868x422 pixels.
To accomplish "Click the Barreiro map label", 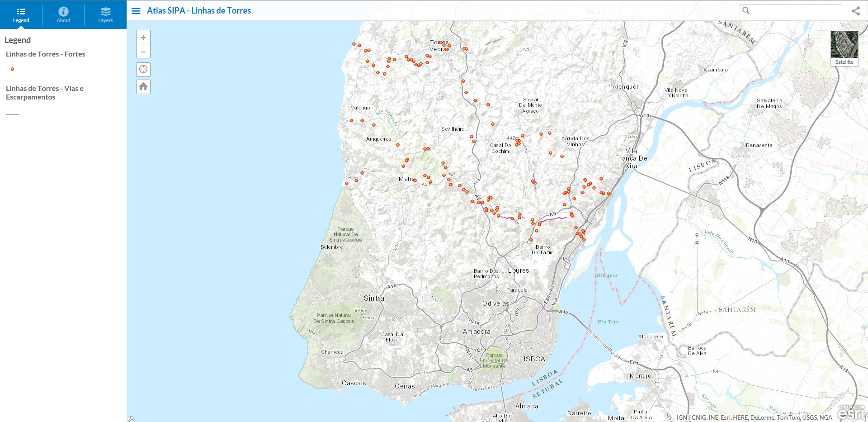I will point(579,413).
